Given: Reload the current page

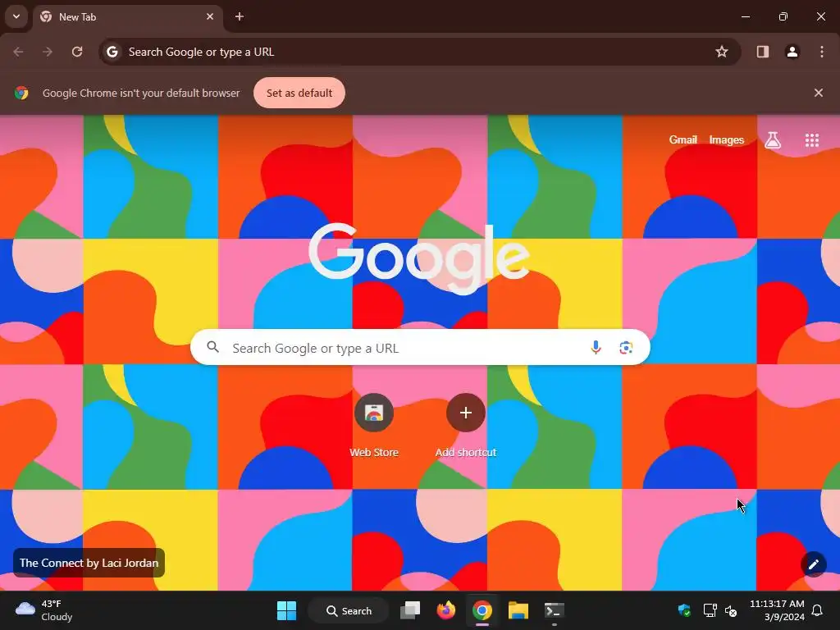Looking at the screenshot, I should (x=77, y=52).
